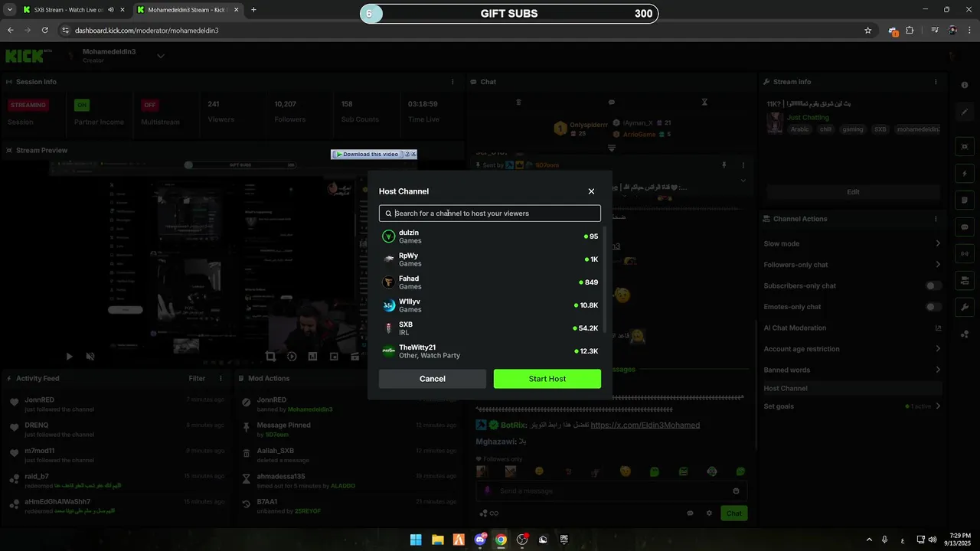Select dulzin from the host list
The width and height of the screenshot is (980, 551).
pyautogui.click(x=490, y=236)
